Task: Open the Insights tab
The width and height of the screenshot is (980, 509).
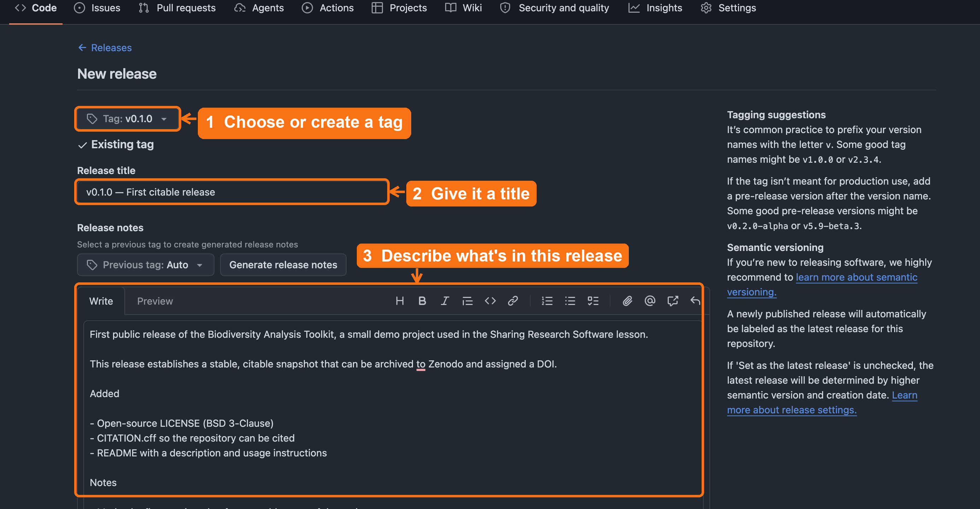Action: (x=655, y=8)
